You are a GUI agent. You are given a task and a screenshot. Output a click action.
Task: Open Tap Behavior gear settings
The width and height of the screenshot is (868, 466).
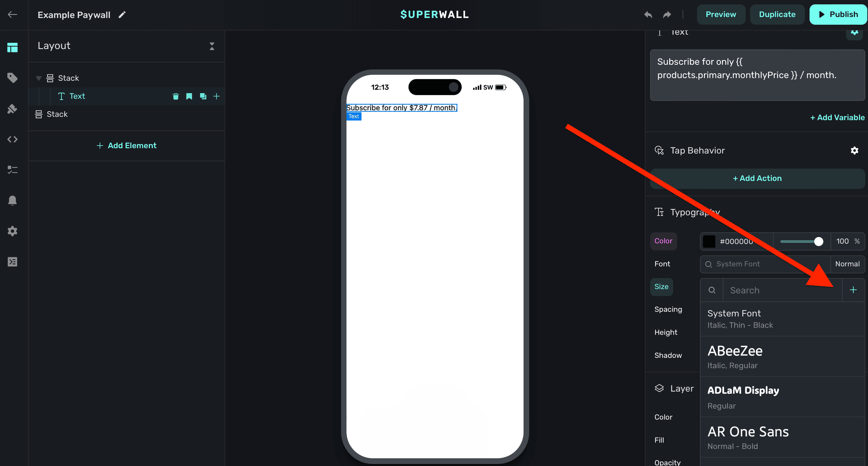pos(854,151)
